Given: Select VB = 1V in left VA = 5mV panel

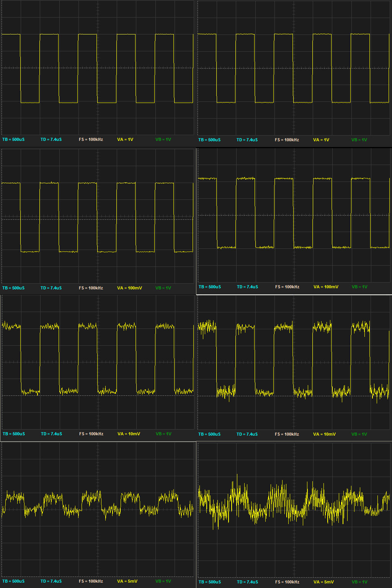Looking at the screenshot, I should pyautogui.click(x=163, y=581).
